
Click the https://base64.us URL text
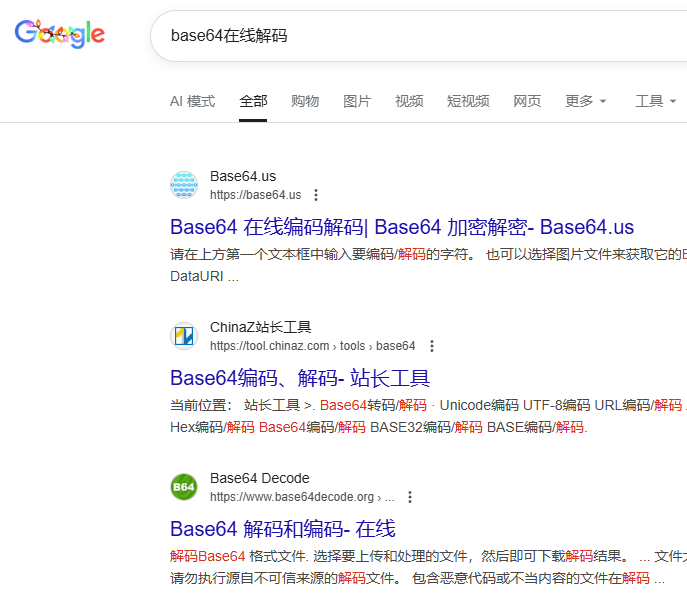[x=255, y=195]
